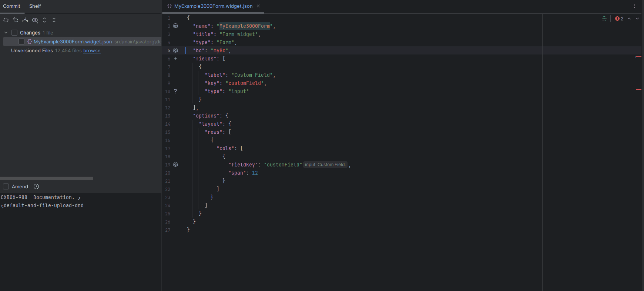Click line number 27 in the gutter

tap(168, 230)
